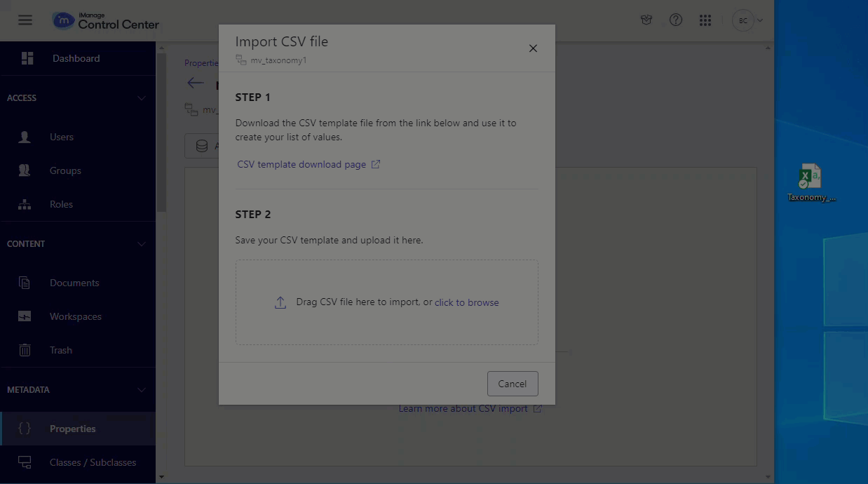Click the upload arrow icon in drop zone
The width and height of the screenshot is (868, 484).
[280, 302]
